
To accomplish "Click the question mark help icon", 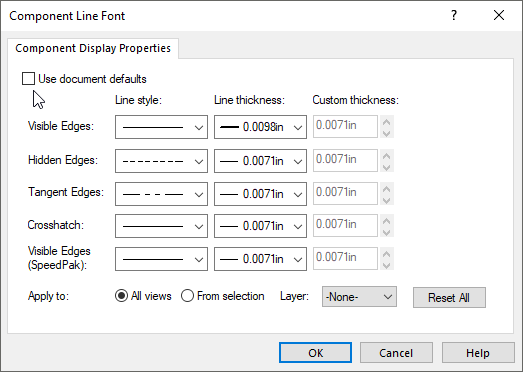I will pos(454,15).
